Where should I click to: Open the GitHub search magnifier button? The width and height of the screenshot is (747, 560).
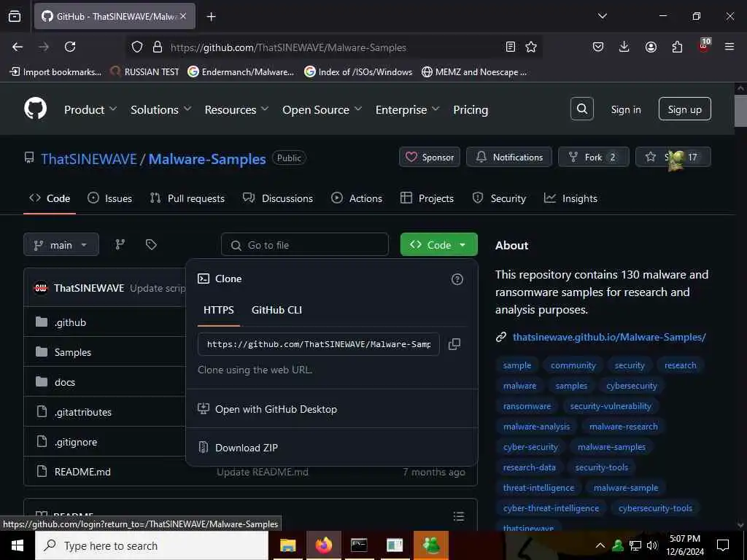tap(581, 109)
